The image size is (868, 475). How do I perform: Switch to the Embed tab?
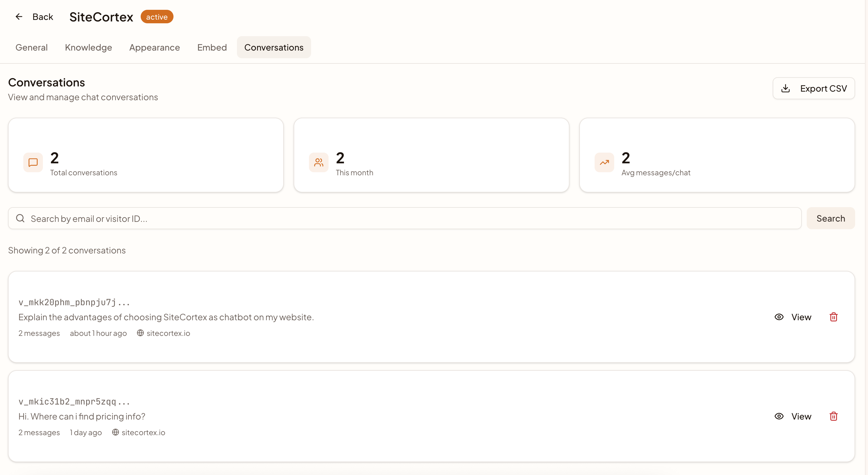click(212, 47)
